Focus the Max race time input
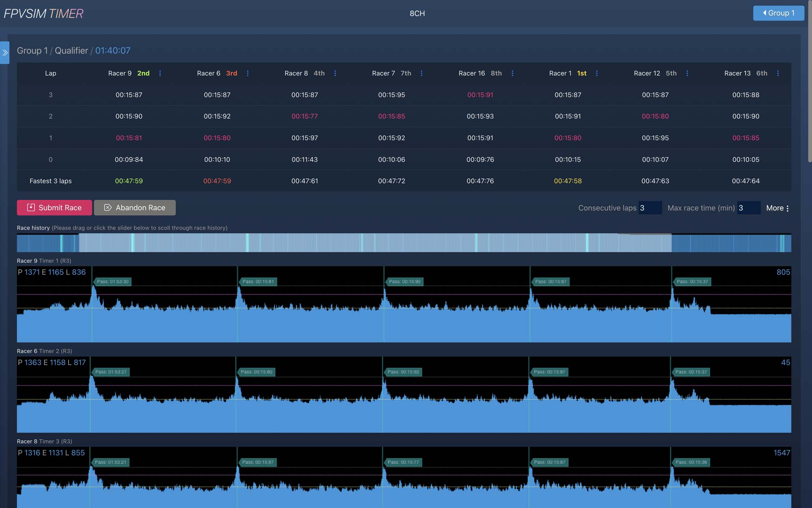The height and width of the screenshot is (508, 812). click(x=748, y=208)
